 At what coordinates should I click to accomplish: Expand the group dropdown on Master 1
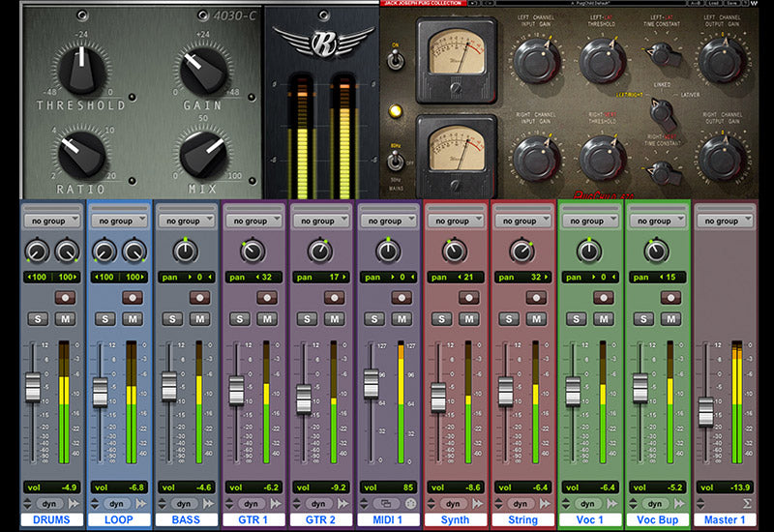[725, 221]
